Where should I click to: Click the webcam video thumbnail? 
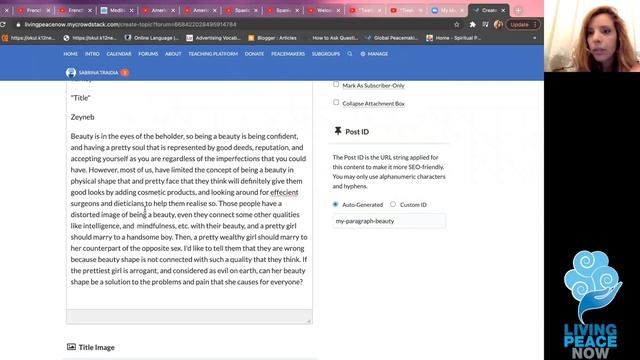click(592, 36)
